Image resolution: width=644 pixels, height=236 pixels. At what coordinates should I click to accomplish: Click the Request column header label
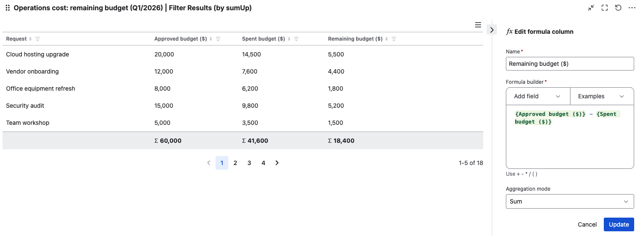(16, 39)
